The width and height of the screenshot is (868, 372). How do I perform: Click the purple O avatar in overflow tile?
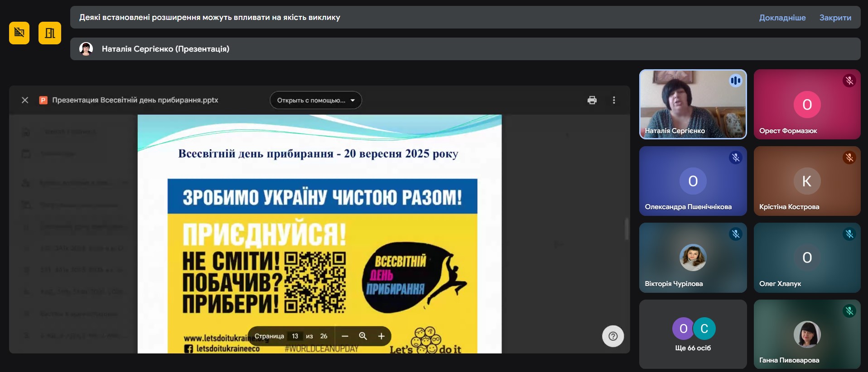click(683, 329)
